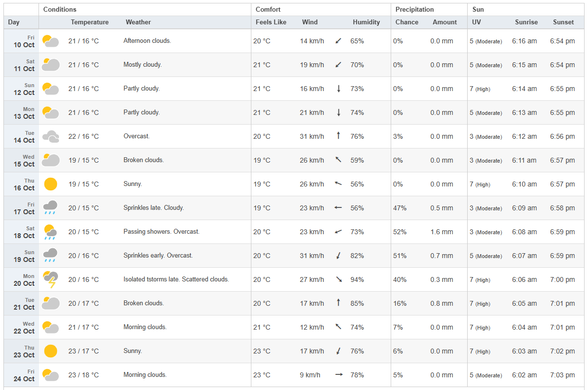Click the wind direction arrow for Fri 10 Oct
Image resolution: width=588 pixels, height=390 pixels.
coord(338,41)
